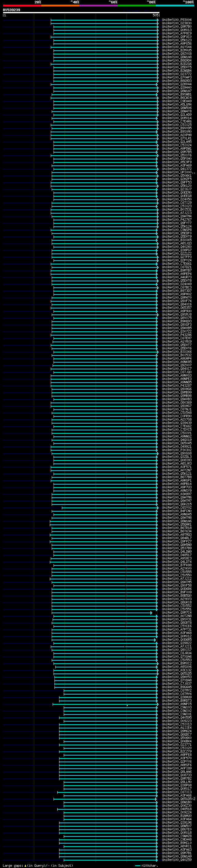This screenshot has width=197, height=868.
Task: Select the UniRef100_Q6K215 label
Action: [x=176, y=504]
